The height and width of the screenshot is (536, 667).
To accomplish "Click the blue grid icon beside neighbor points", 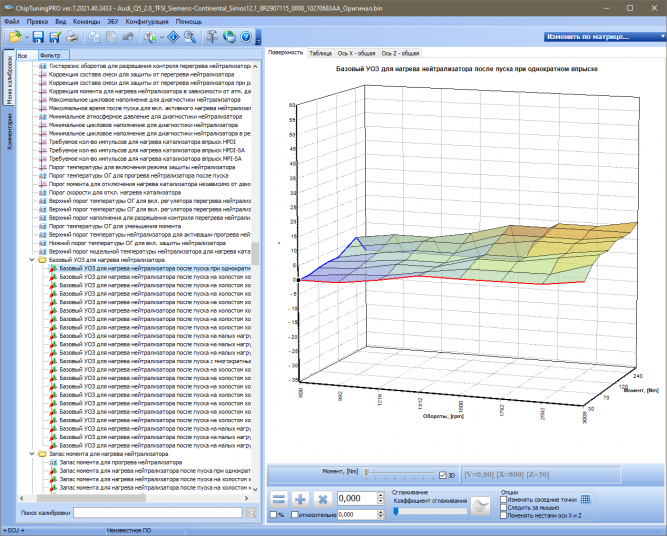I will [x=585, y=499].
